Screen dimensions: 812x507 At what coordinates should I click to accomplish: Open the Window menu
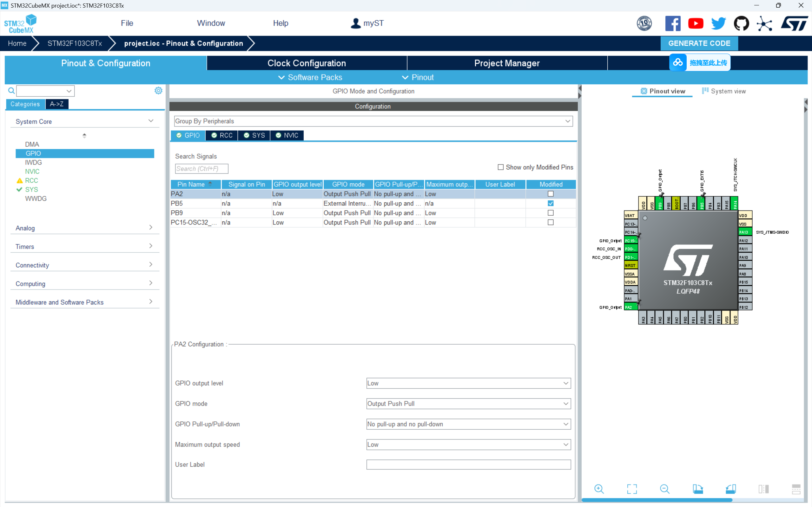pyautogui.click(x=211, y=23)
